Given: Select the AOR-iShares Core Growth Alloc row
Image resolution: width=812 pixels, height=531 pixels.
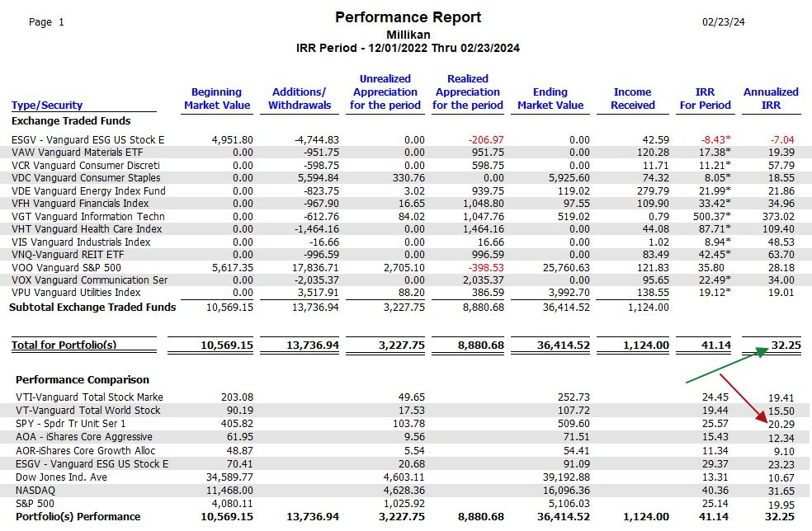Looking at the screenshot, I should coord(406,450).
